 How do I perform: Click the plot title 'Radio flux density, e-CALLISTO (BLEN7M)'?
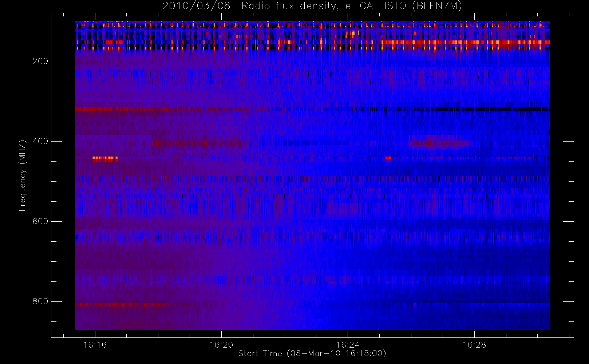pos(352,6)
